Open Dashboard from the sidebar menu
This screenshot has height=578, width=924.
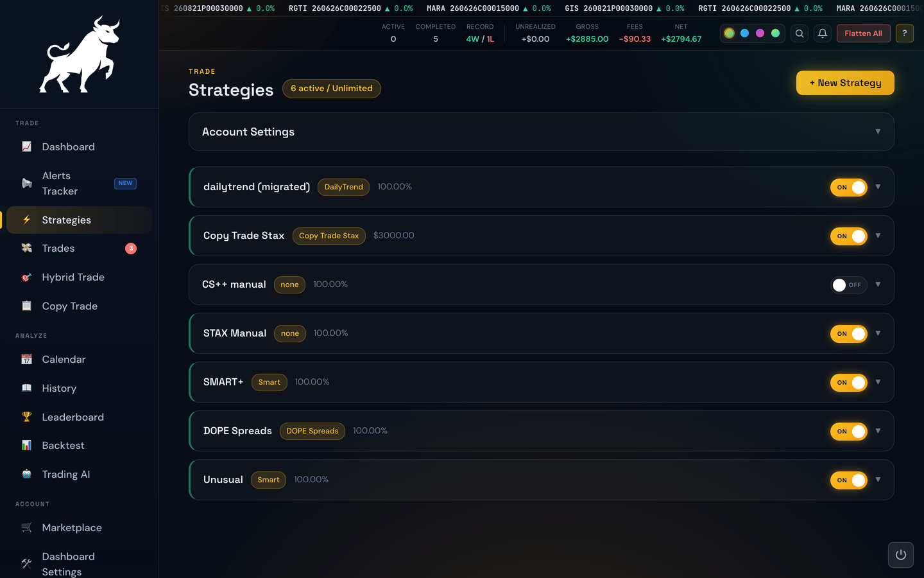pos(79,146)
